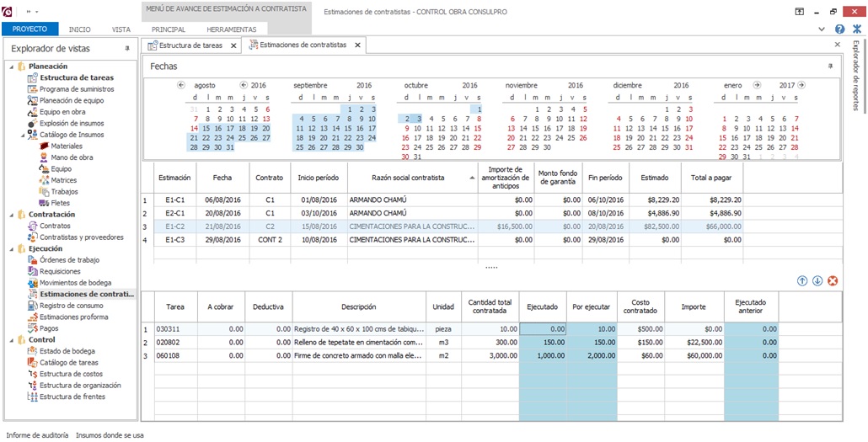Collapse the ribbon with the chevron

point(822,29)
